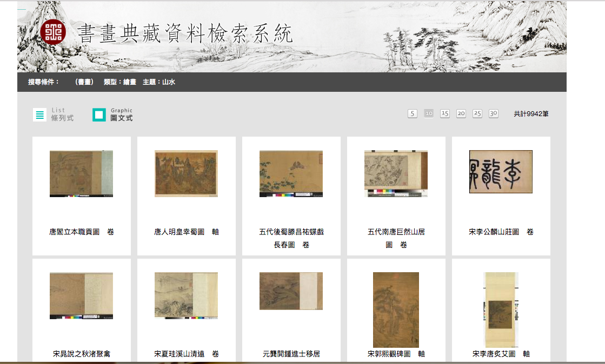Click title link 宋李公麟山莊圖 卷
This screenshot has height=364, width=605.
[x=501, y=232]
